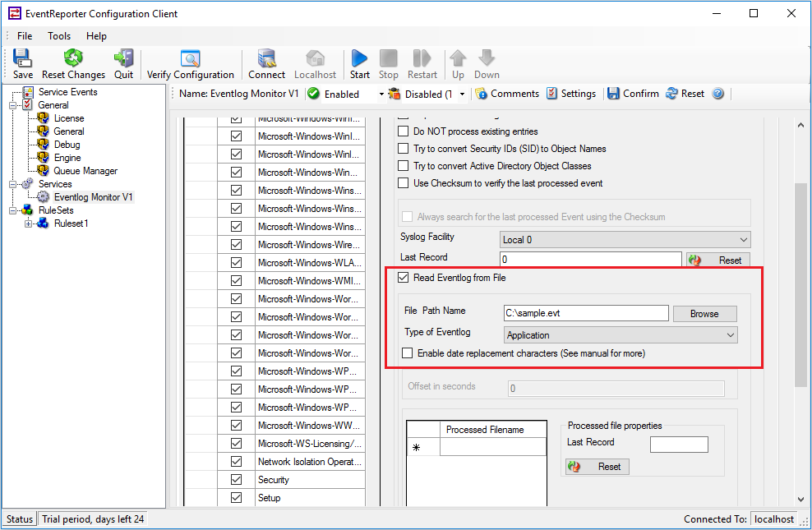Viewport: 812px width, 530px height.
Task: Click the Last Record field showing 0
Action: click(x=591, y=260)
